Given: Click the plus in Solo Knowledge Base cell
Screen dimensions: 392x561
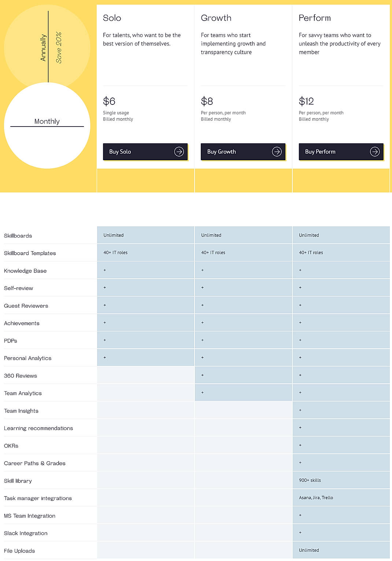Looking at the screenshot, I should (x=105, y=270).
